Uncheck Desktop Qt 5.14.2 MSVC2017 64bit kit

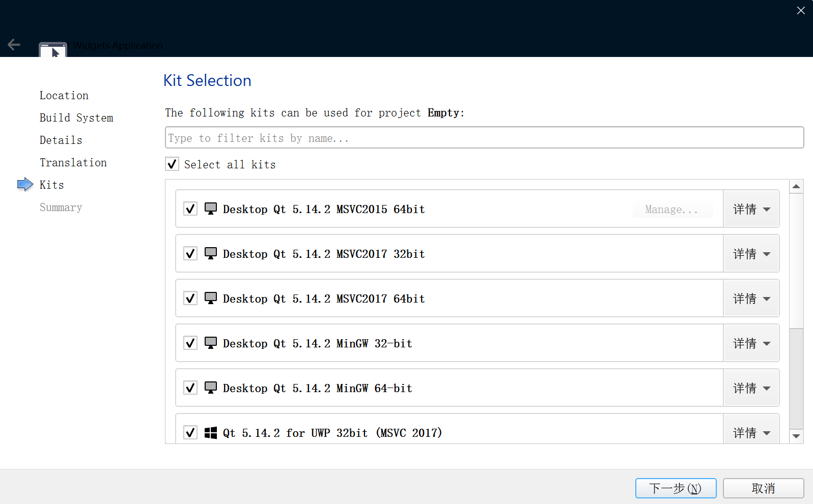pyautogui.click(x=190, y=298)
